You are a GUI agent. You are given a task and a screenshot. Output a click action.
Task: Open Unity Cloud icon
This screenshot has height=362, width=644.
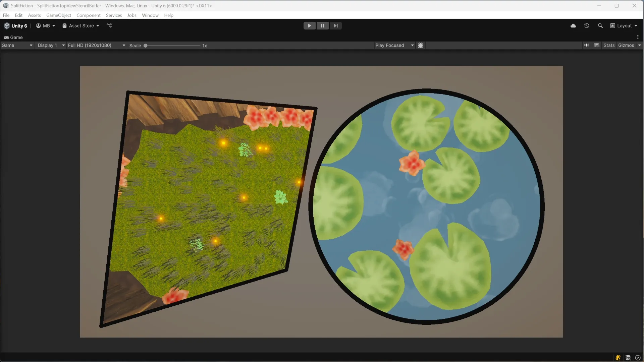click(x=573, y=26)
